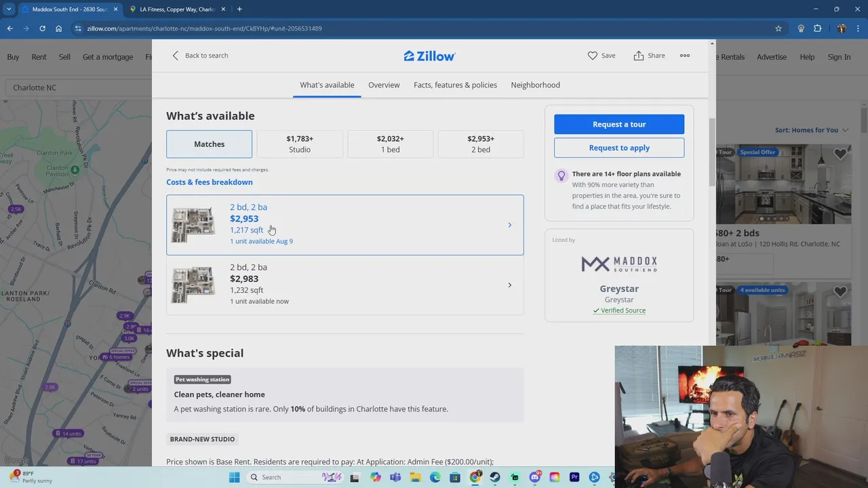Click the Zillow logo
The image size is (868, 488).
(430, 56)
